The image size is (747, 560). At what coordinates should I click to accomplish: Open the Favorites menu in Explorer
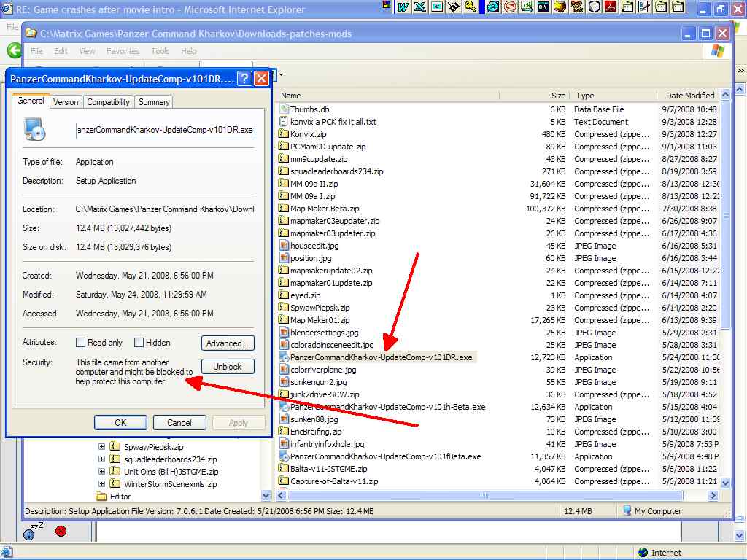pyautogui.click(x=123, y=51)
